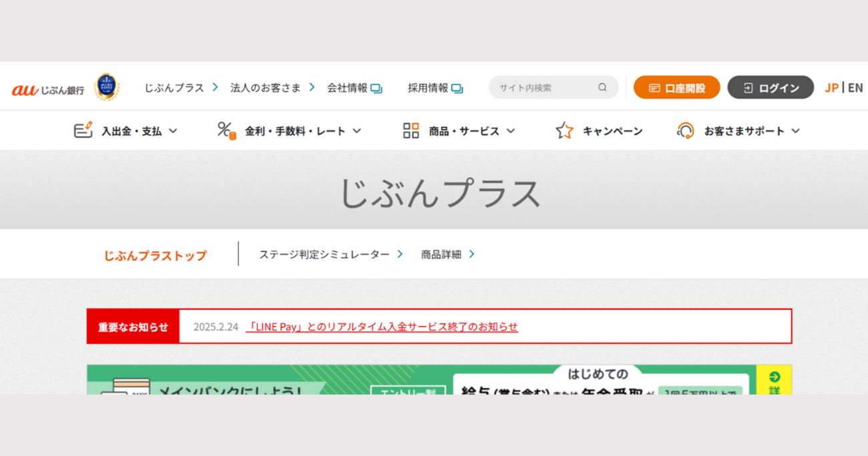Viewport: 868px width, 456px height.
Task: Click the au じぶん銀行 logo
Action: pyautogui.click(x=48, y=89)
